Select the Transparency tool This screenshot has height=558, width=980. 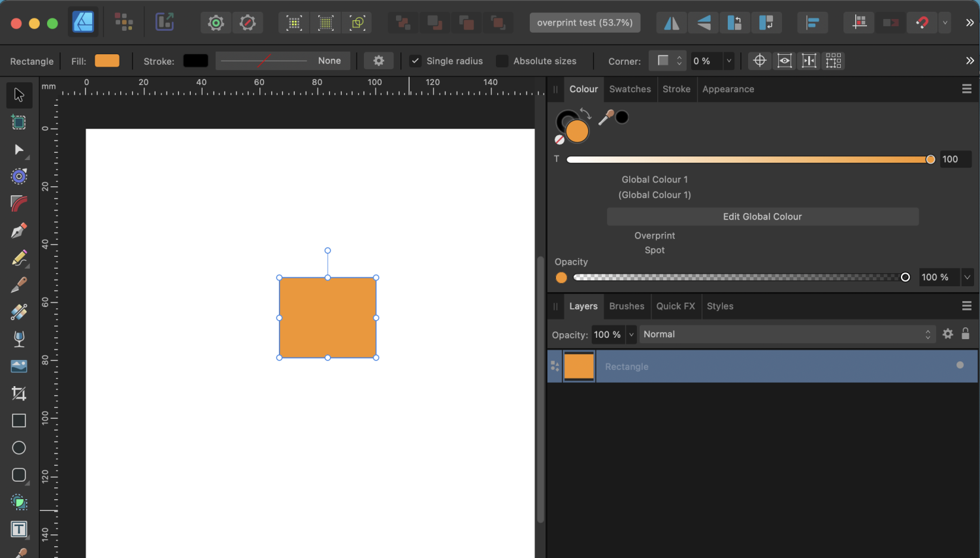pos(18,338)
